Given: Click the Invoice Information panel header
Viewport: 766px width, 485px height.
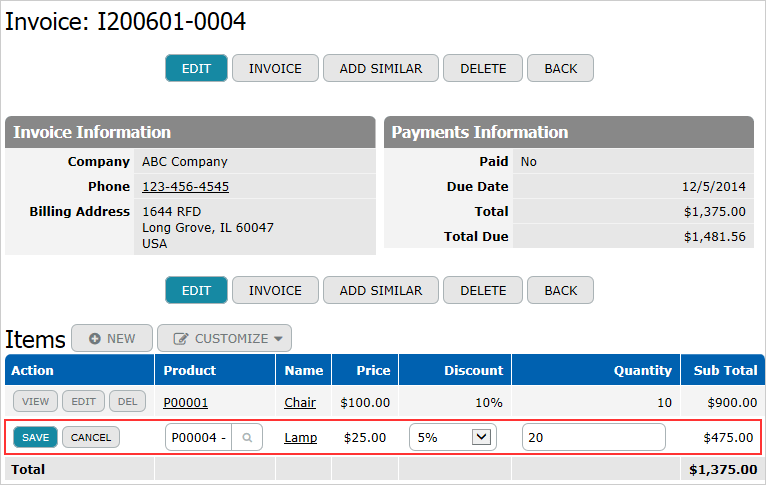Looking at the screenshot, I should click(x=190, y=132).
